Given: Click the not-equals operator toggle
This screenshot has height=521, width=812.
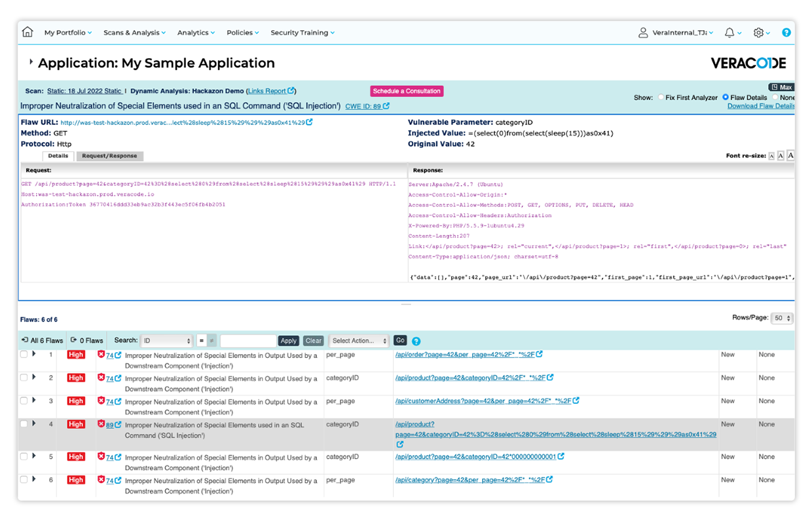Looking at the screenshot, I should pos(212,340).
